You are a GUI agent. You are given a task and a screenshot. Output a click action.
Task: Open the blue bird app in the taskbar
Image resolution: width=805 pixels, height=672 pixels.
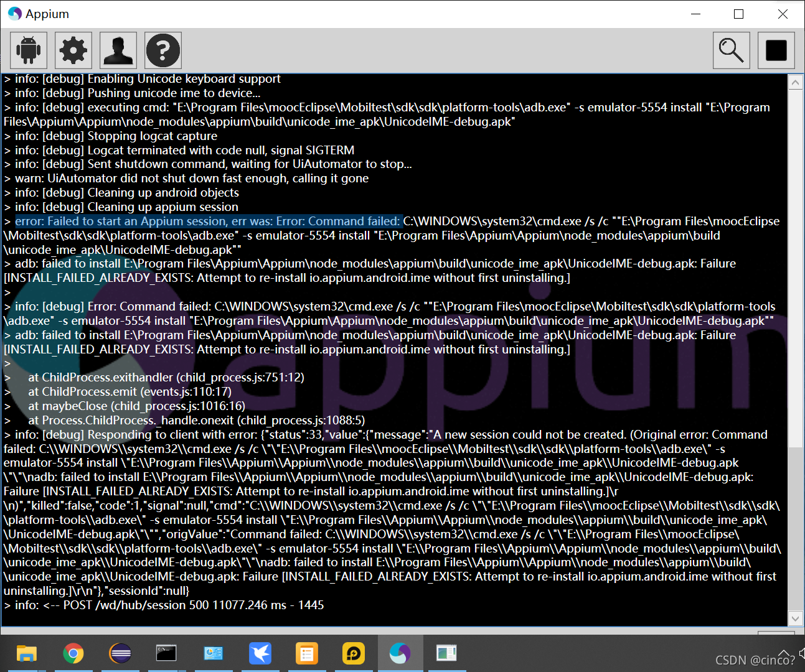point(260,653)
